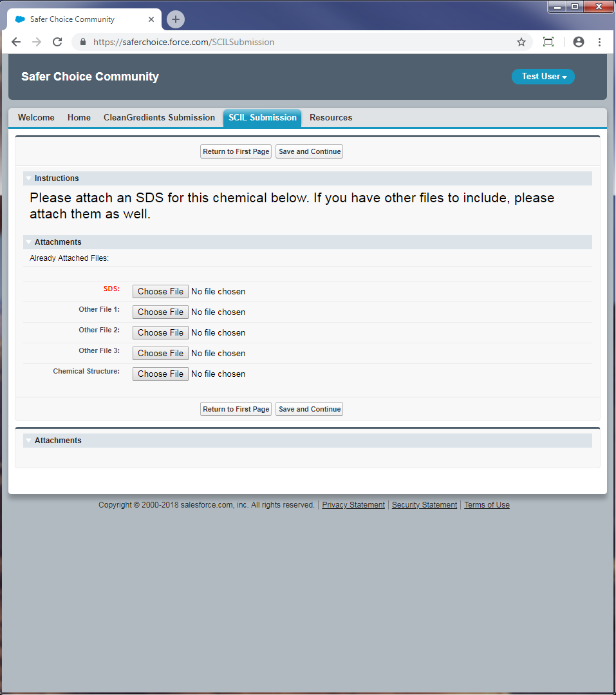Choose a file for Chemical Structure
616x695 pixels.
click(x=160, y=374)
